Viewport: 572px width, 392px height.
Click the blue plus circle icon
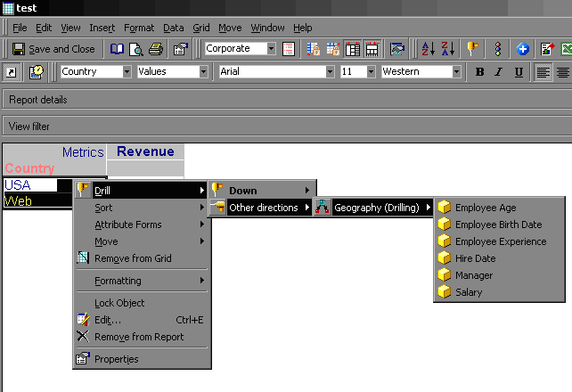coord(522,49)
